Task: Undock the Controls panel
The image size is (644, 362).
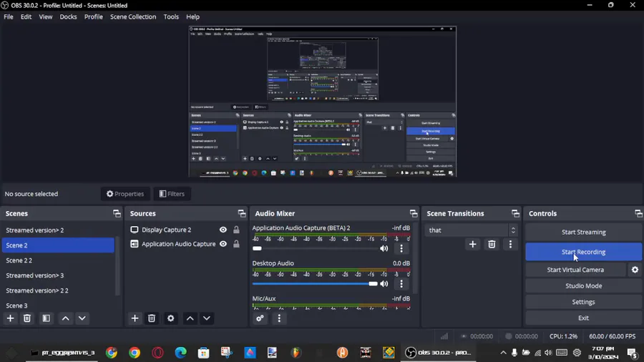Action: 638,213
